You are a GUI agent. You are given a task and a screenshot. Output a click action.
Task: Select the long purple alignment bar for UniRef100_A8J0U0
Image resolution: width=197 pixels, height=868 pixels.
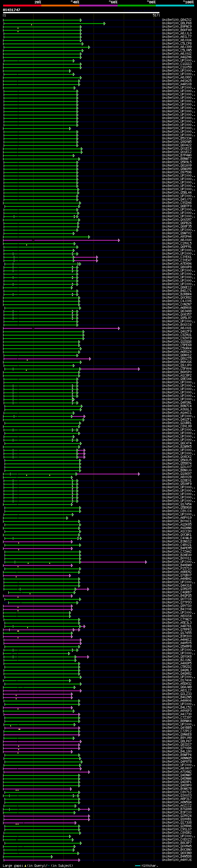coord(61,240)
